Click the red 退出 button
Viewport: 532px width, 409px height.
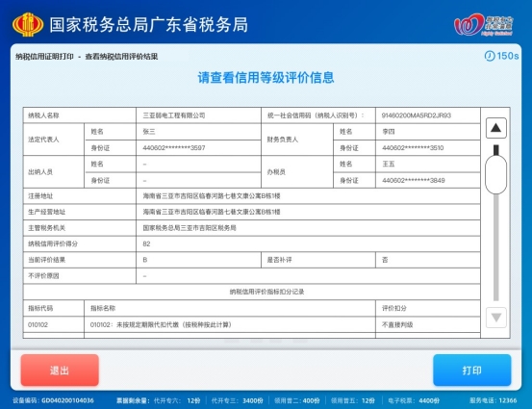pyautogui.click(x=60, y=370)
